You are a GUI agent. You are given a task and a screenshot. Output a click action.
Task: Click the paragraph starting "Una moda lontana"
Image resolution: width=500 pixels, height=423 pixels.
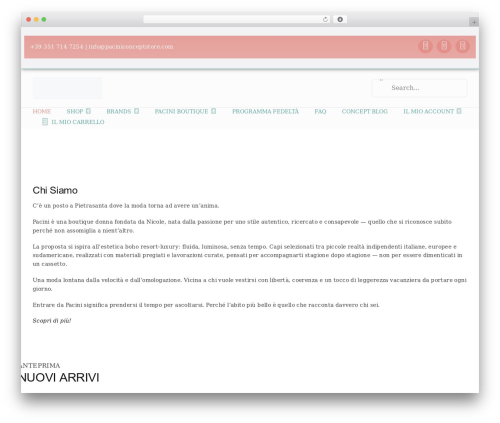(249, 284)
